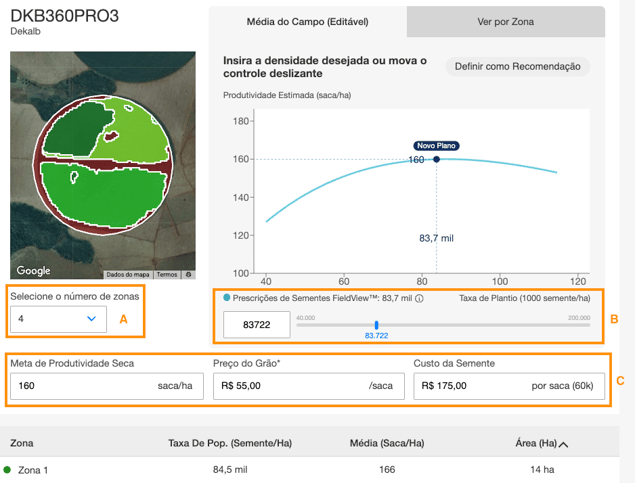Select the Zona 1 row label

tap(33, 470)
